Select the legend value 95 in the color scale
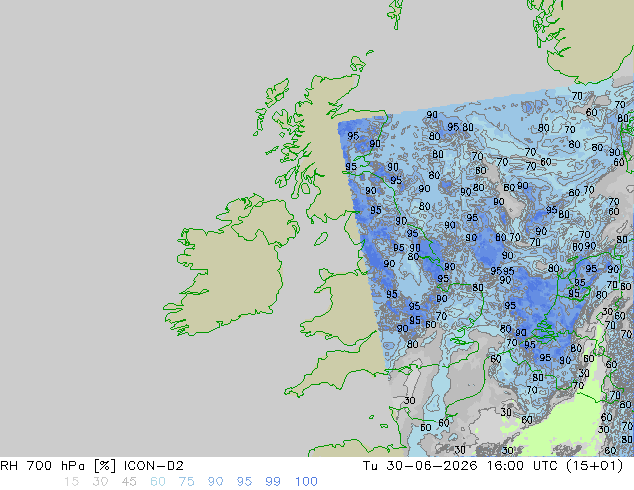The image size is (634, 490). [x=244, y=482]
